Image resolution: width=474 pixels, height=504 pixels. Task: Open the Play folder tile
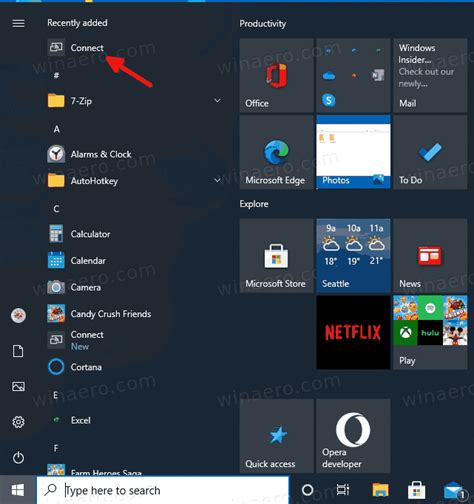tap(430, 332)
